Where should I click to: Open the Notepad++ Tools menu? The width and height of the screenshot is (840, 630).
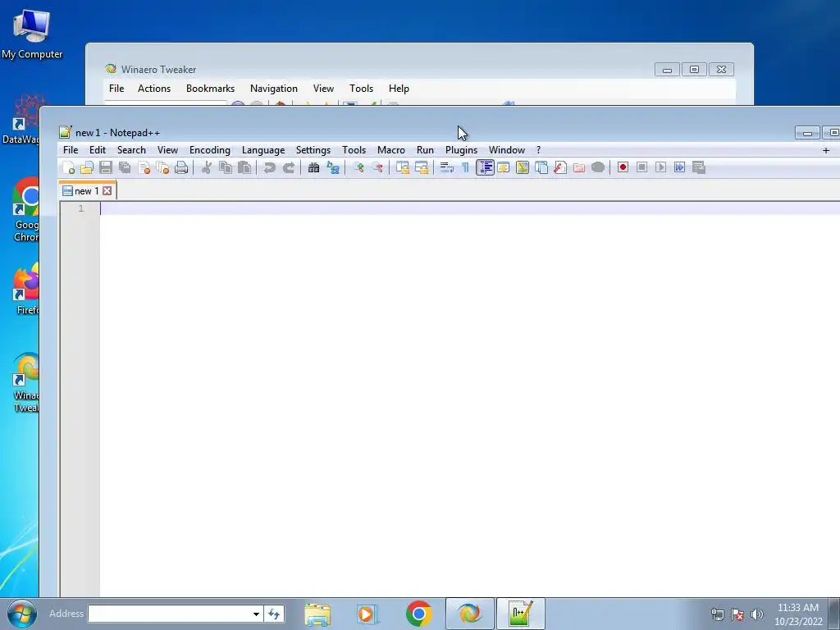(x=354, y=150)
